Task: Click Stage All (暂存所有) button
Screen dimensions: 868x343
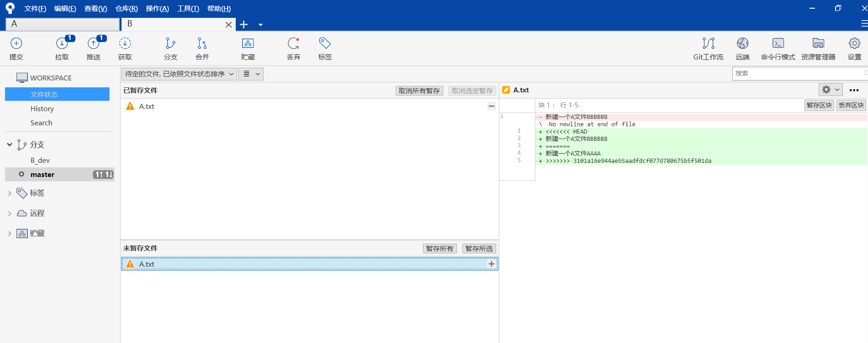Action: pyautogui.click(x=439, y=248)
